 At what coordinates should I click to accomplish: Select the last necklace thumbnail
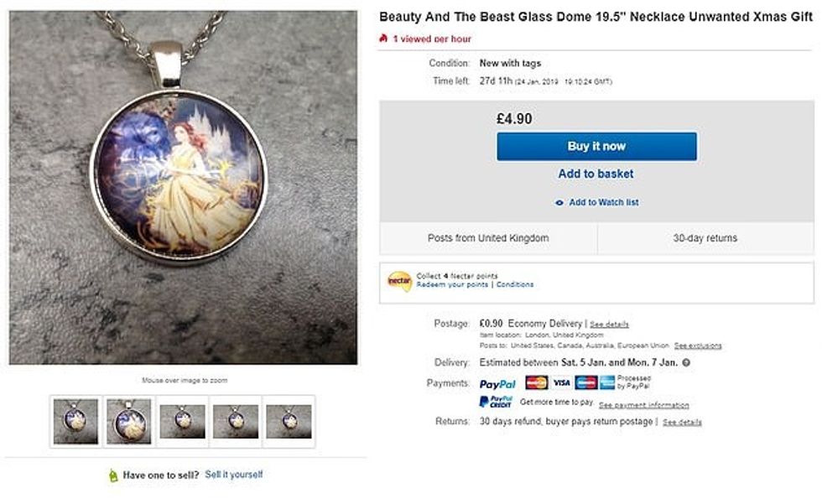pyautogui.click(x=289, y=421)
